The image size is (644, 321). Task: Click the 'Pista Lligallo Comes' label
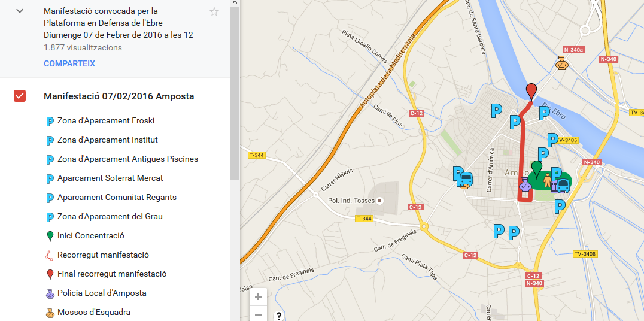point(364,47)
